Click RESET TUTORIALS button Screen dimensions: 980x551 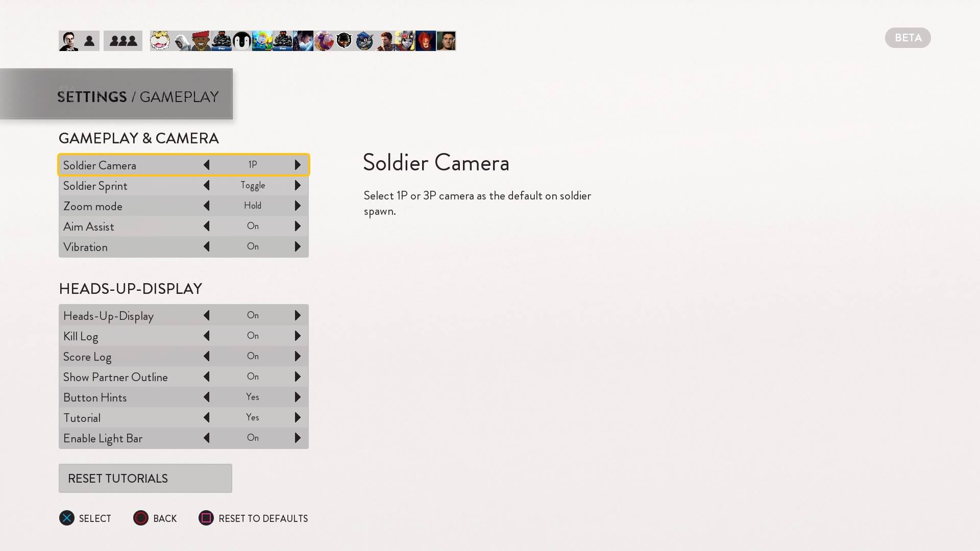[145, 479]
